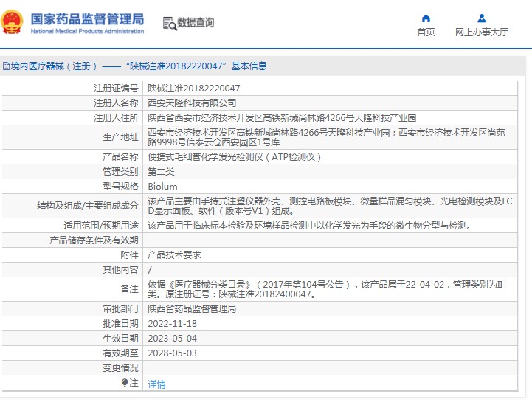
Task: Click the document icon before 境内医疗器械
Action: tap(6, 66)
